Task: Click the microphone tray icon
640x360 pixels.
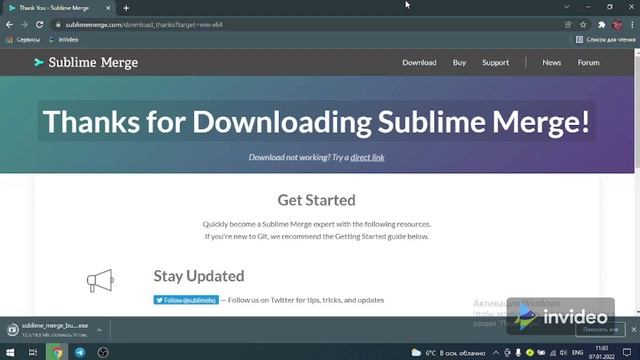Action: tap(518, 353)
